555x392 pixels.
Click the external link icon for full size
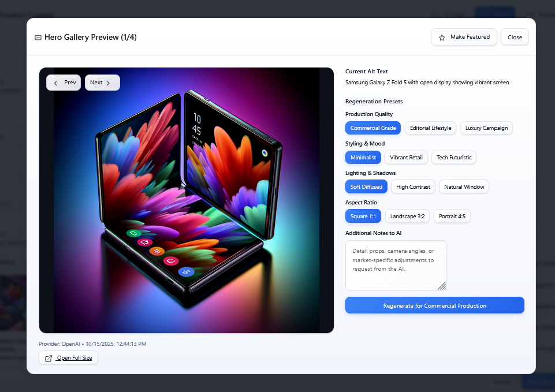49,359
